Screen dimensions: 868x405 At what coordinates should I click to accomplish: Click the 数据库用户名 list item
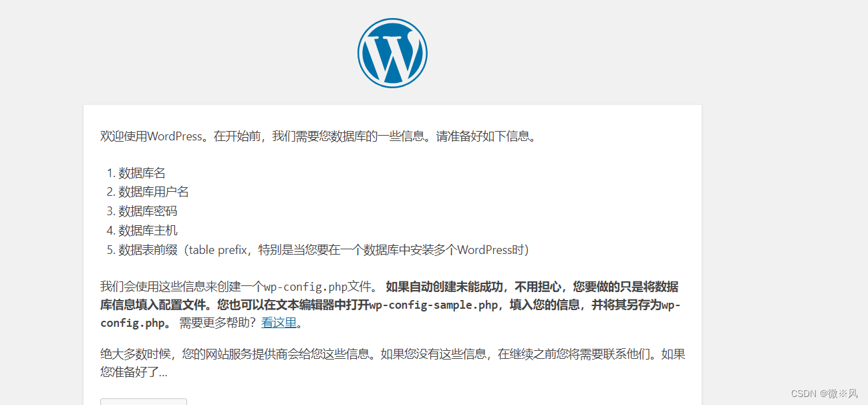point(154,192)
